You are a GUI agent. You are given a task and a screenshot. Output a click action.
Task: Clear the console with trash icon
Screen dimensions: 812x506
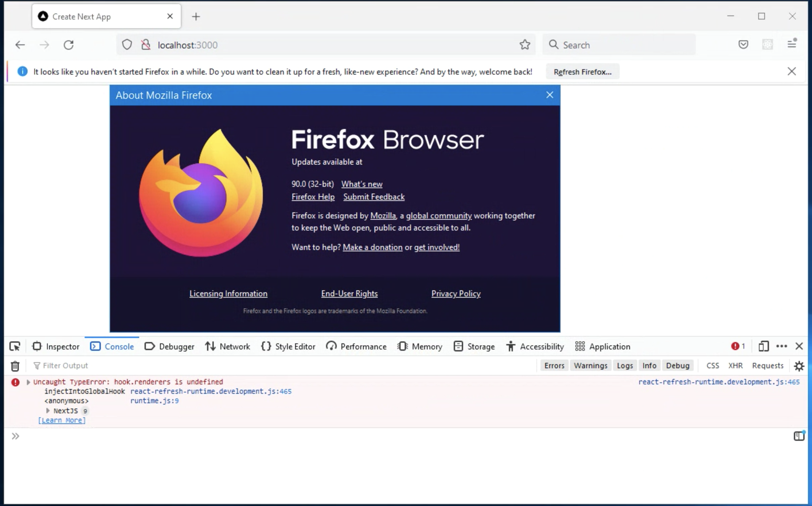[x=15, y=366]
